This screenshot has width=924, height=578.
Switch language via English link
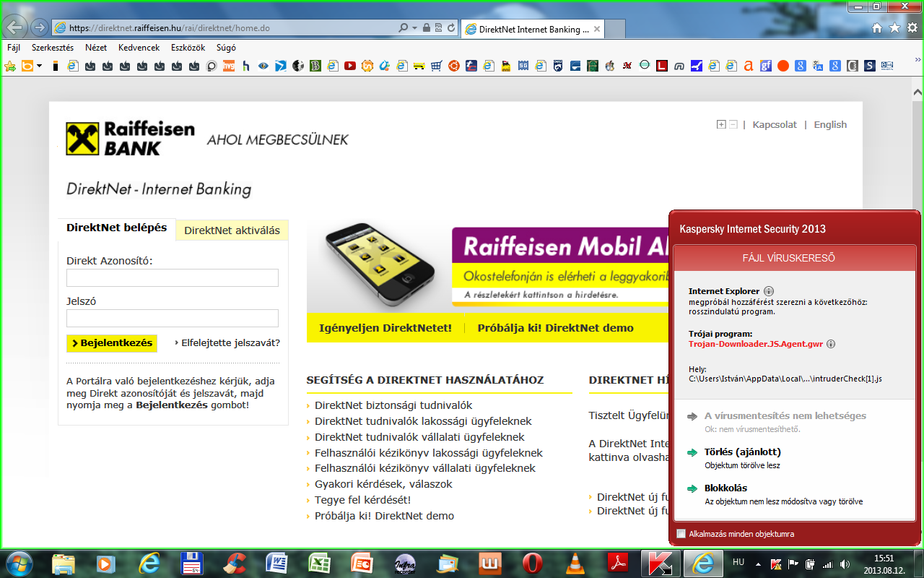[830, 124]
